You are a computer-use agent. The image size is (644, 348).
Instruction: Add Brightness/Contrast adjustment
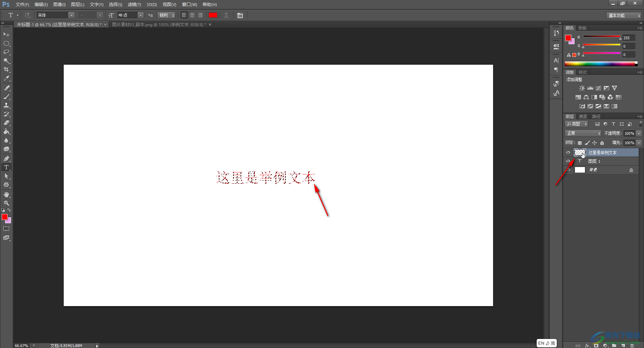point(582,88)
